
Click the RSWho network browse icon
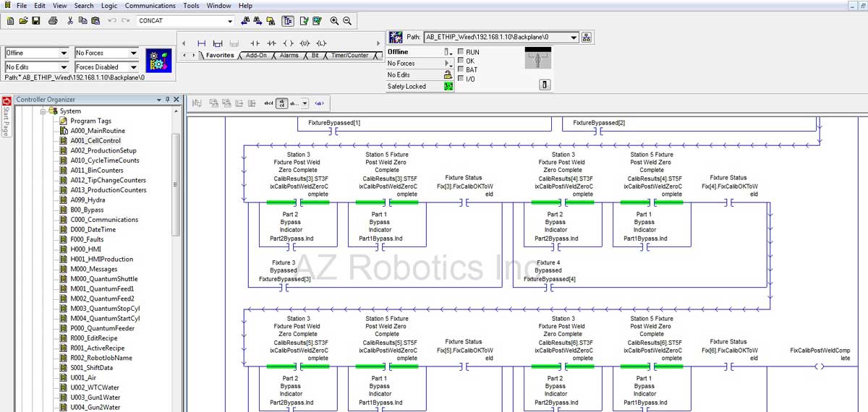(587, 37)
